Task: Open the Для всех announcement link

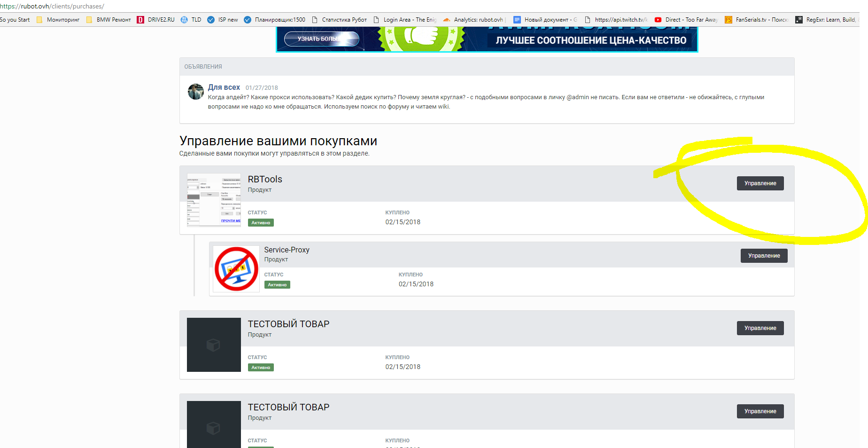Action: [x=224, y=87]
